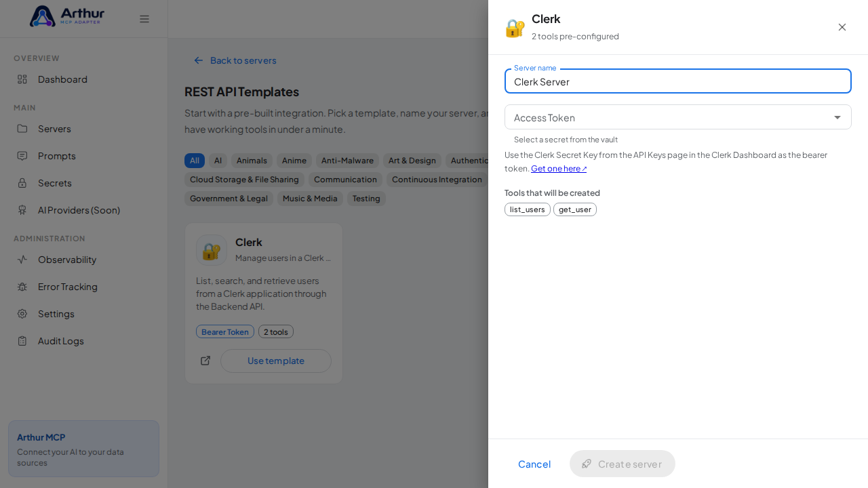Image resolution: width=868 pixels, height=488 pixels.
Task: Click the Bearer Token tag on Clerk card
Action: (x=225, y=331)
